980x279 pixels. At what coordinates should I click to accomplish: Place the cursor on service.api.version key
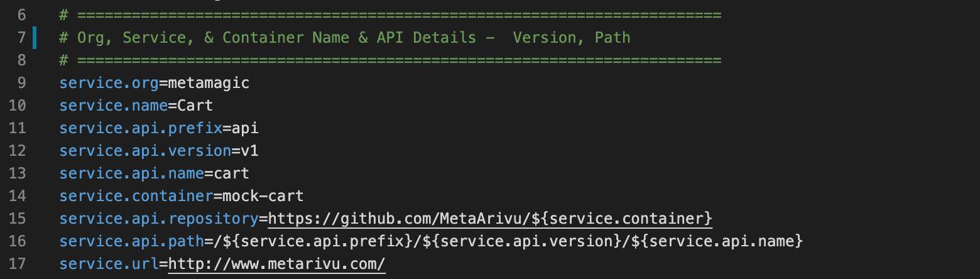(x=145, y=151)
